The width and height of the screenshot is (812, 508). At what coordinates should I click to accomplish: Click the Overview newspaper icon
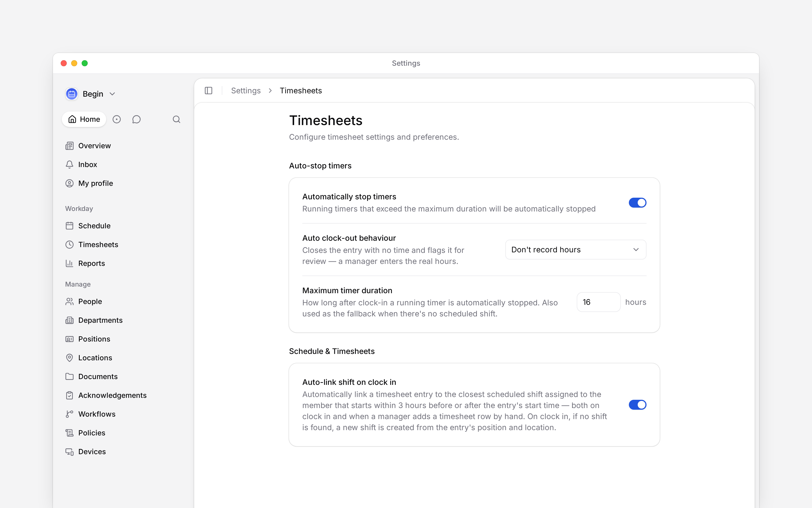(x=70, y=146)
